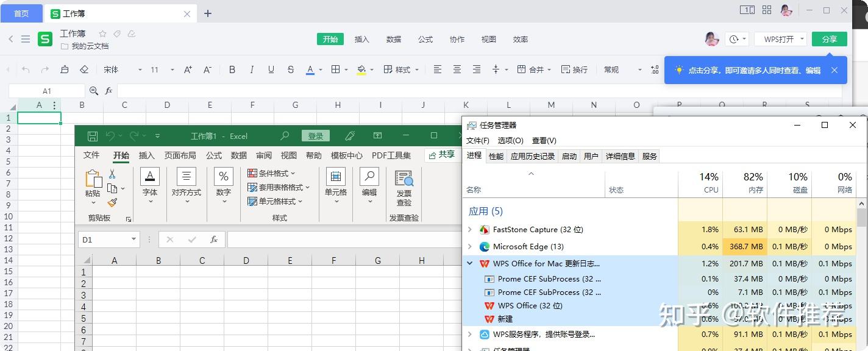The image size is (868, 351).
Task: Click the Format Painter brush in Excel ribbon
Action: pos(112,202)
